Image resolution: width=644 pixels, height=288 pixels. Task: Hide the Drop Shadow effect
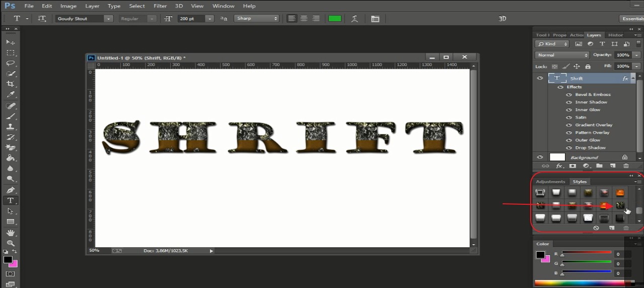click(x=569, y=148)
